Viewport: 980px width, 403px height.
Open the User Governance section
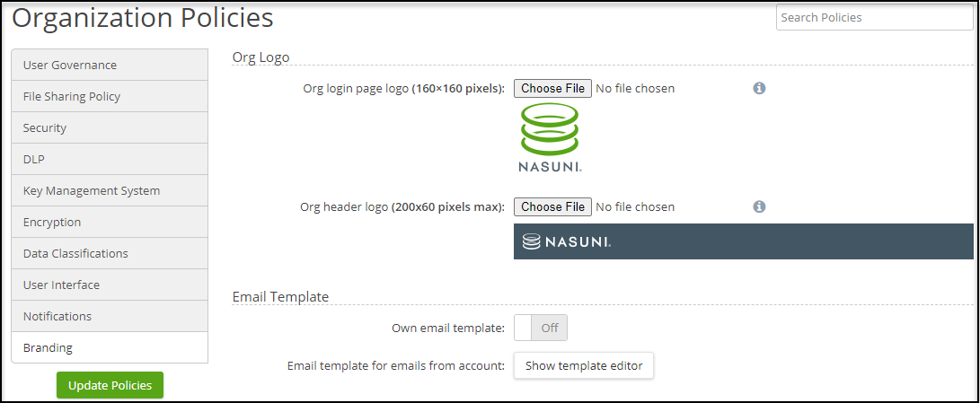point(110,65)
